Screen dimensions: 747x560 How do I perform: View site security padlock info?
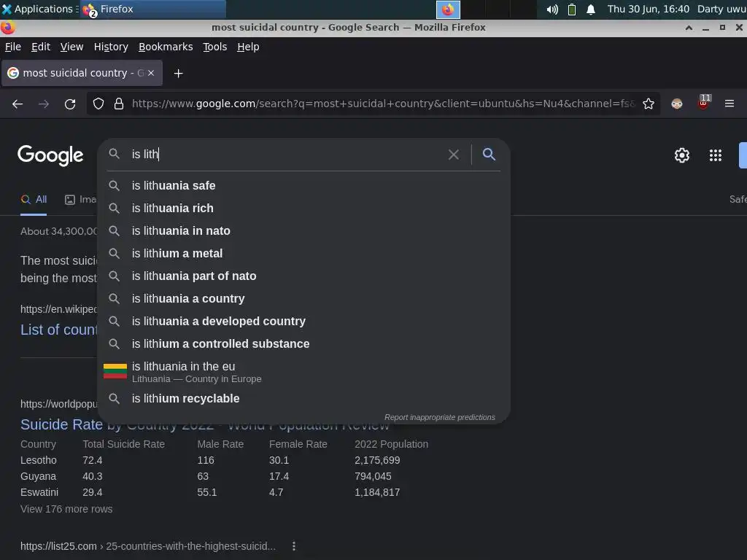[x=119, y=104]
